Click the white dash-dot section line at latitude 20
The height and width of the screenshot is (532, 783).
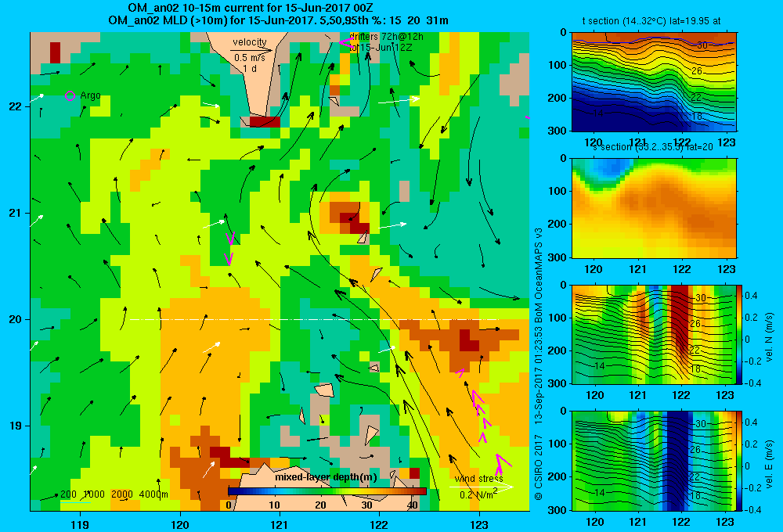pos(314,319)
